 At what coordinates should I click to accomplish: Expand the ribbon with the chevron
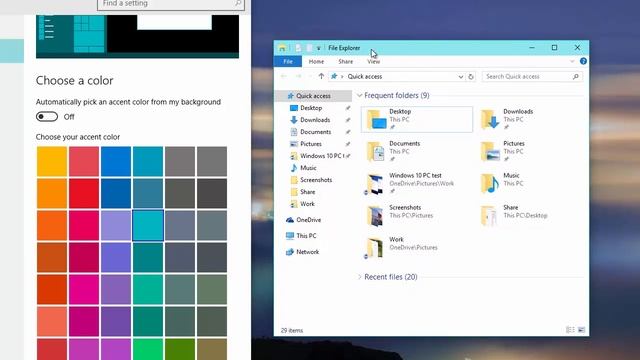tap(572, 62)
